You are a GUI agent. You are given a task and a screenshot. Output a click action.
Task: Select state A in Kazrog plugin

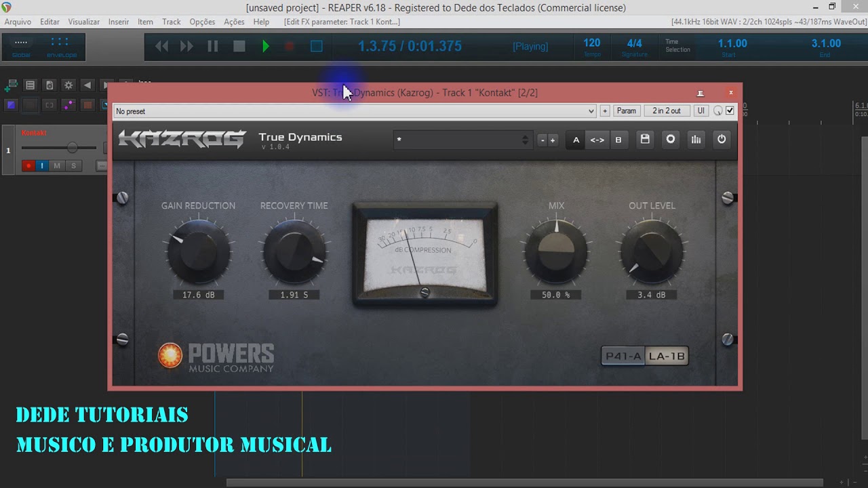(x=576, y=140)
